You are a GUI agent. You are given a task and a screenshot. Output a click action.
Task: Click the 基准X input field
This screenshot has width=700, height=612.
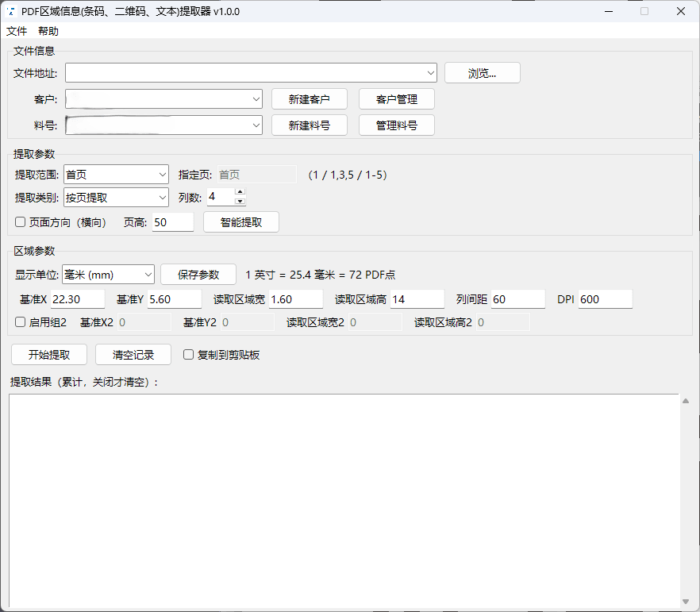pos(78,299)
